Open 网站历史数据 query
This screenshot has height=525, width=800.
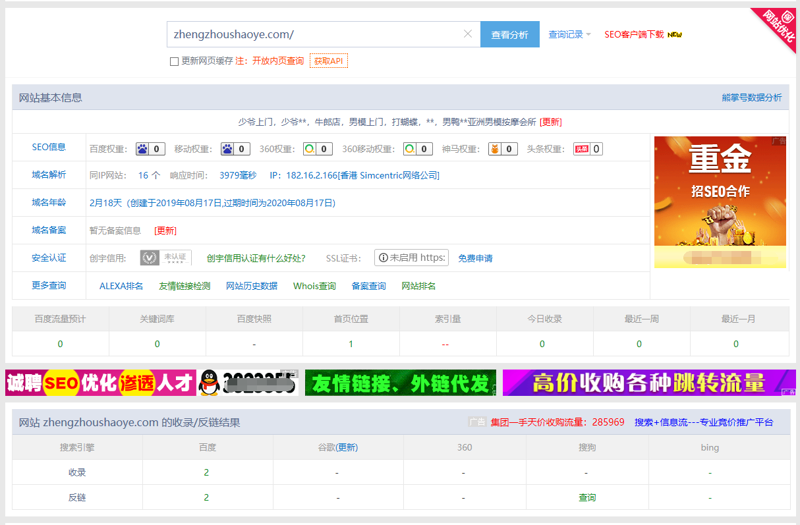252,286
